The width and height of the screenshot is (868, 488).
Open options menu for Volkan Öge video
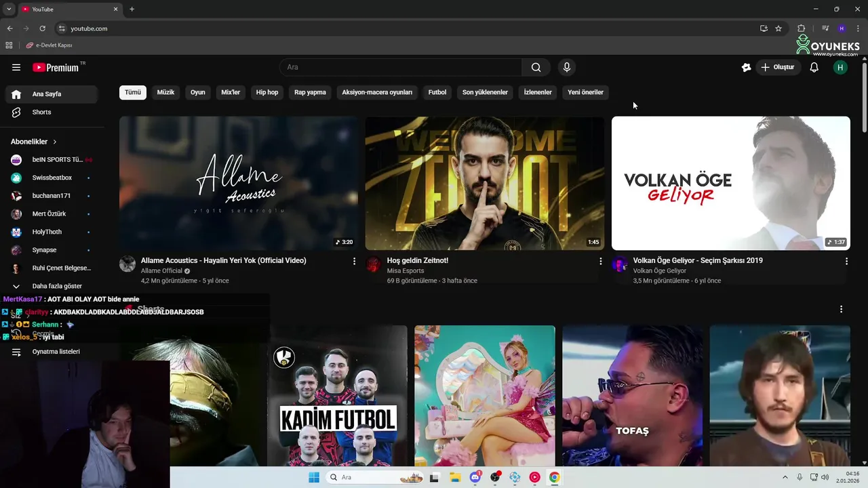pos(846,261)
